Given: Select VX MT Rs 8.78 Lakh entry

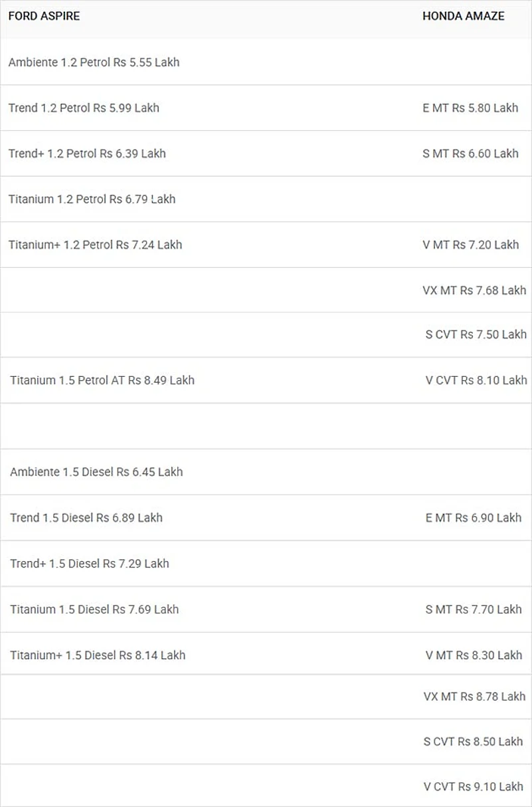Looking at the screenshot, I should (x=474, y=697).
